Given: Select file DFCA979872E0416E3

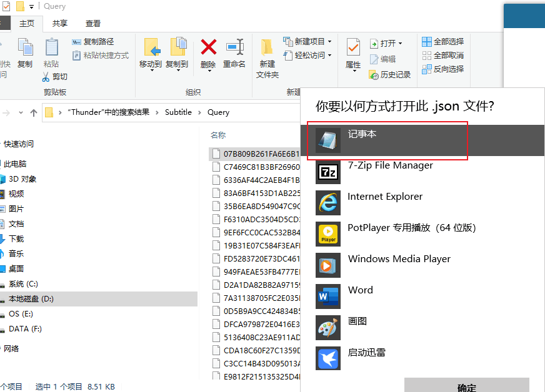Looking at the screenshot, I should point(256,325).
